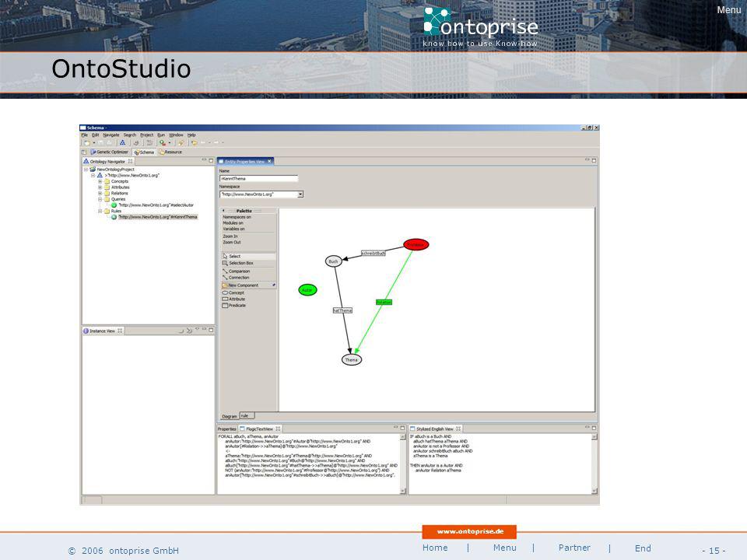The image size is (747, 560).
Task: Minimize the FlogicTextView panel
Action: click(395, 428)
